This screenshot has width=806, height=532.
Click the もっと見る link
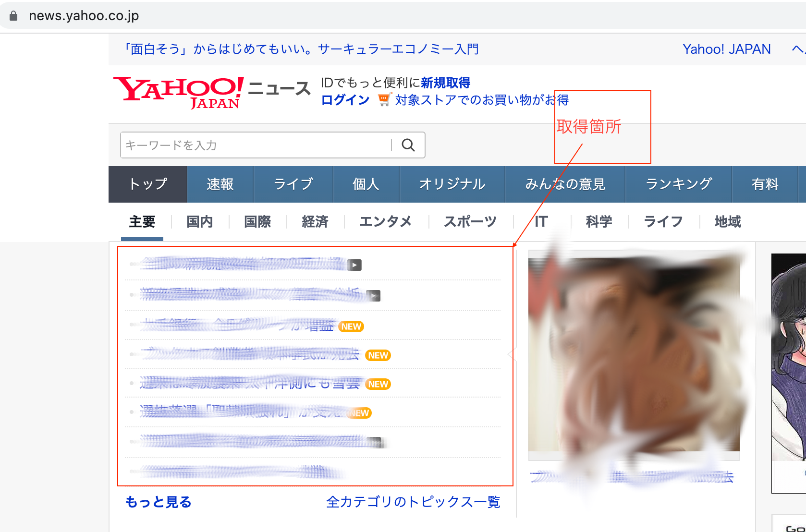pyautogui.click(x=158, y=502)
